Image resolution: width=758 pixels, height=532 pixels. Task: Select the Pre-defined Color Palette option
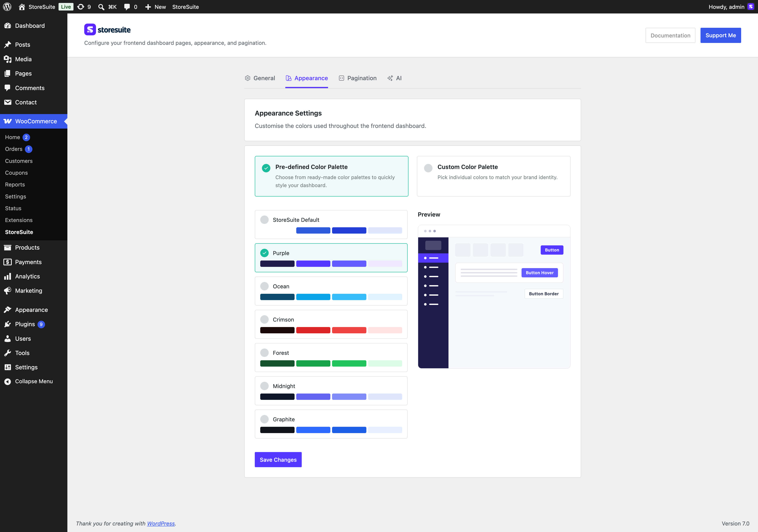(x=331, y=176)
